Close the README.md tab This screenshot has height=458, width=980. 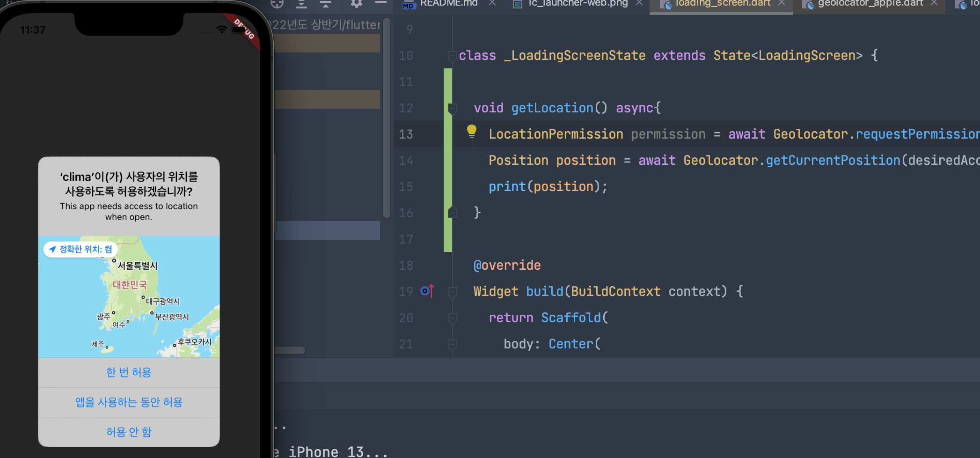coord(492,3)
